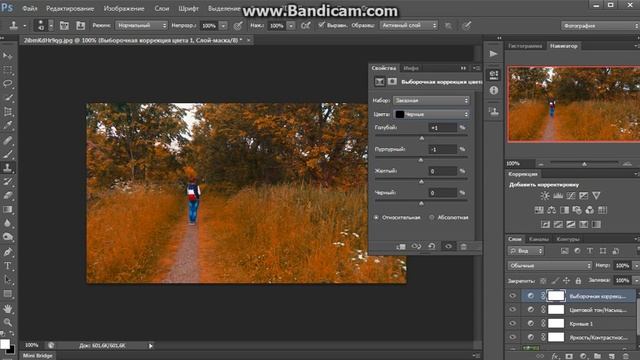Image resolution: width=640 pixels, height=360 pixels.
Task: Click the masks button in Properties header
Action: pyautogui.click(x=392, y=82)
